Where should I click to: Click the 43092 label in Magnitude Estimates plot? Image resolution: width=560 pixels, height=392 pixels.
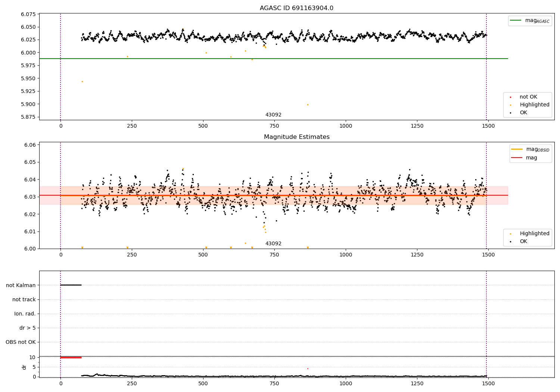(x=273, y=244)
